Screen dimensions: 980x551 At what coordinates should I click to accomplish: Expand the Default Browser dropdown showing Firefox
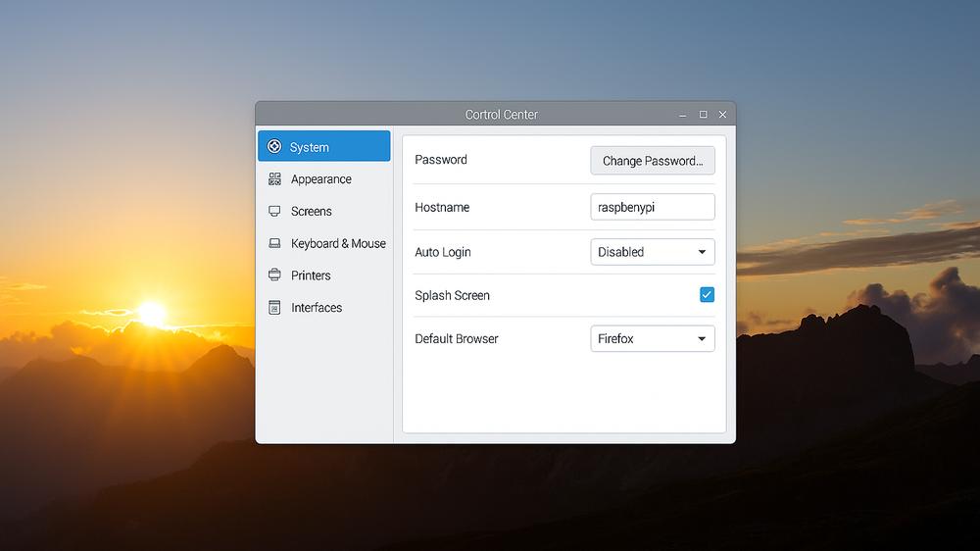click(x=652, y=339)
